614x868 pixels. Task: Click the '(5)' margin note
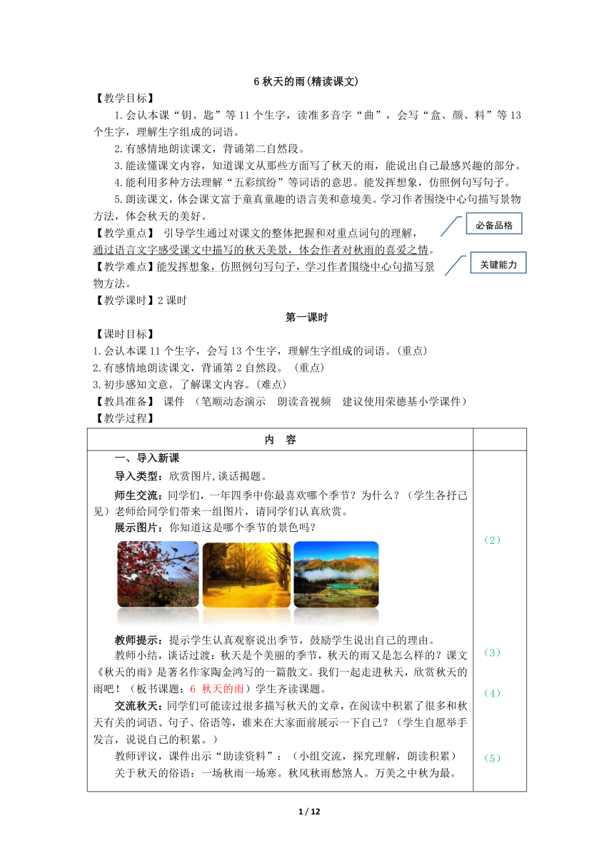click(492, 759)
